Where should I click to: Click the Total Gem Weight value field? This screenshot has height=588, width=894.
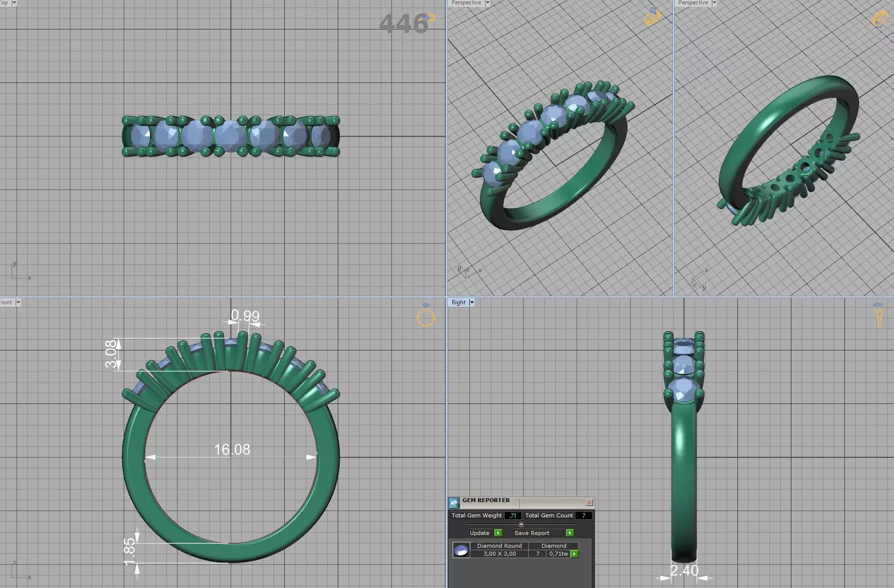[x=513, y=515]
